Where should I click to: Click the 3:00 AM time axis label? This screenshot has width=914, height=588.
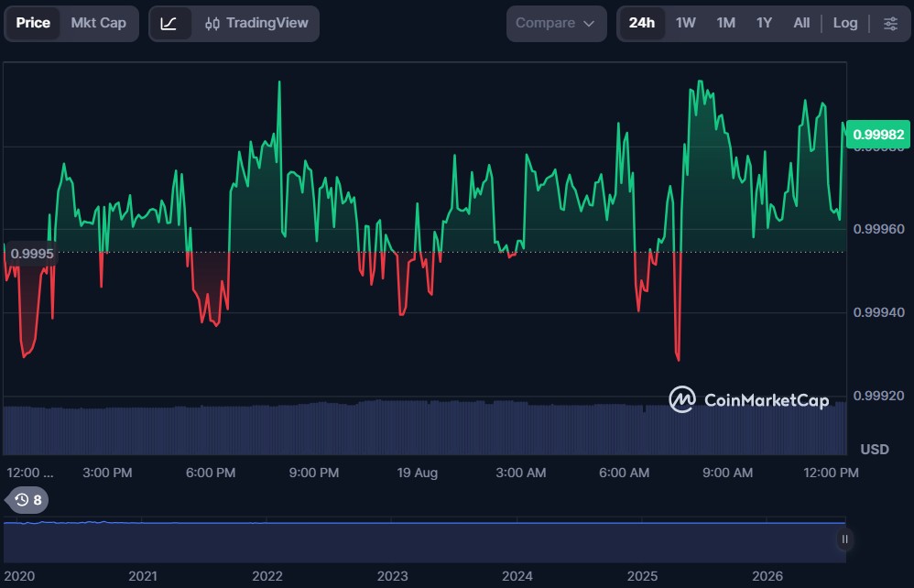pyautogui.click(x=520, y=473)
